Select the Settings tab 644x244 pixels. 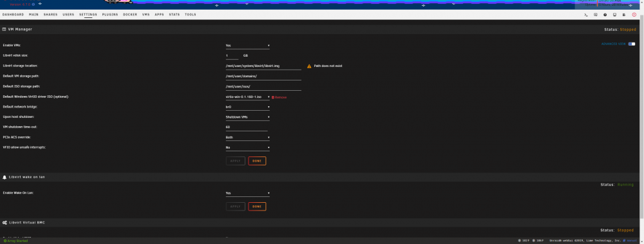(x=88, y=14)
